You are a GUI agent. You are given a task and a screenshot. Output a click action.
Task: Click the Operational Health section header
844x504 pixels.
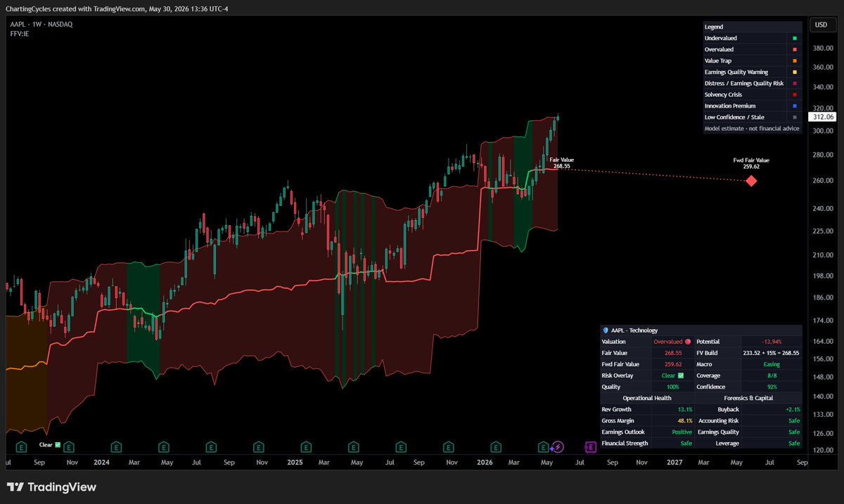tap(647, 398)
